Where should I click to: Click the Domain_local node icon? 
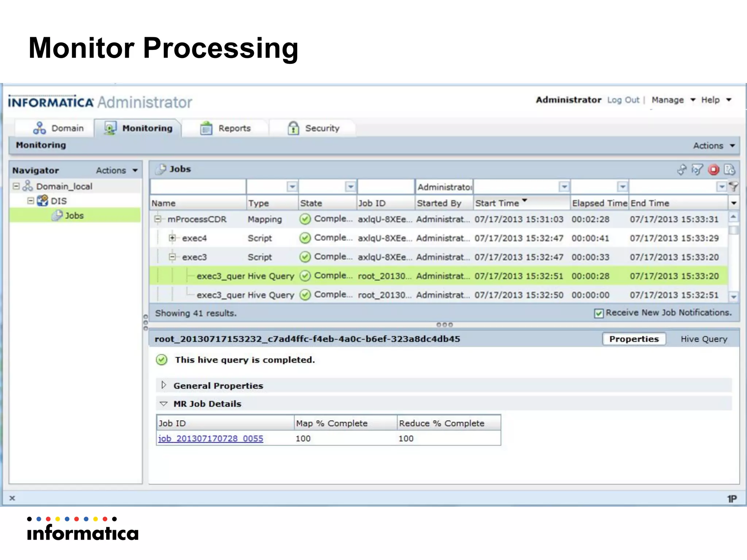pyautogui.click(x=28, y=186)
